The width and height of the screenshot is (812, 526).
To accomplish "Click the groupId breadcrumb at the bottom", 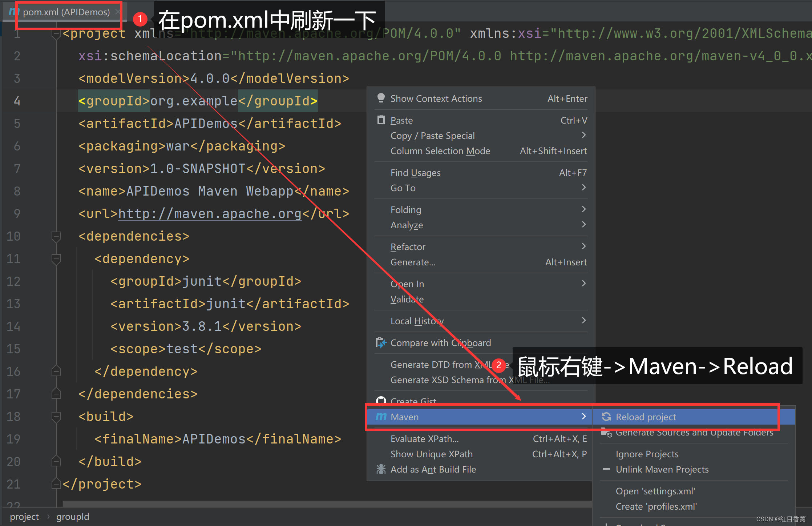I will pos(72,517).
